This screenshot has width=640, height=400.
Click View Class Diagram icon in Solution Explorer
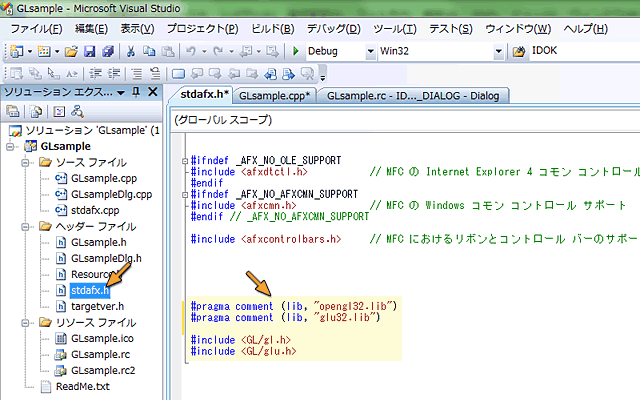[x=77, y=111]
